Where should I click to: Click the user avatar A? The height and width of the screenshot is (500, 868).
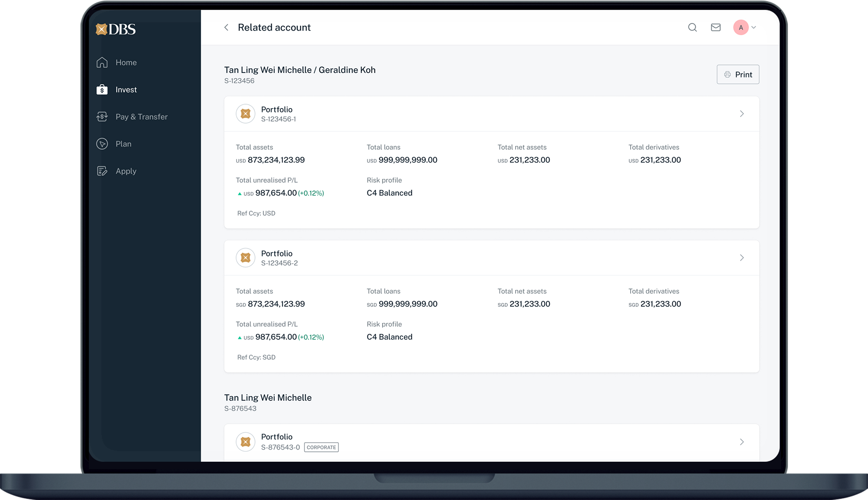click(x=740, y=27)
